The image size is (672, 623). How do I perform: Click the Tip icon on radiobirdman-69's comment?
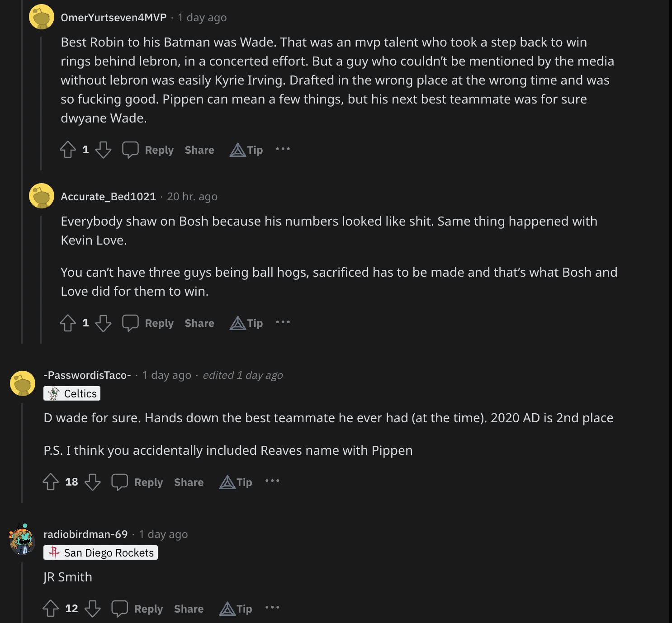click(x=236, y=609)
